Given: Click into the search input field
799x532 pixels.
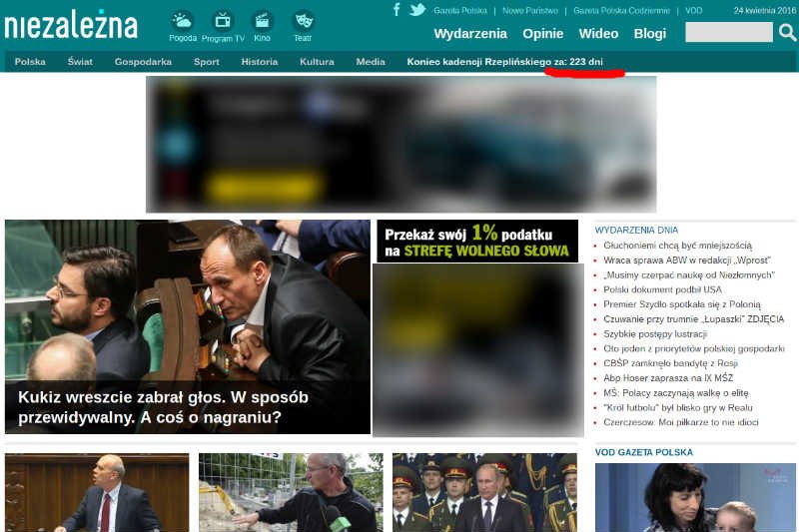Looking at the screenshot, I should (729, 32).
